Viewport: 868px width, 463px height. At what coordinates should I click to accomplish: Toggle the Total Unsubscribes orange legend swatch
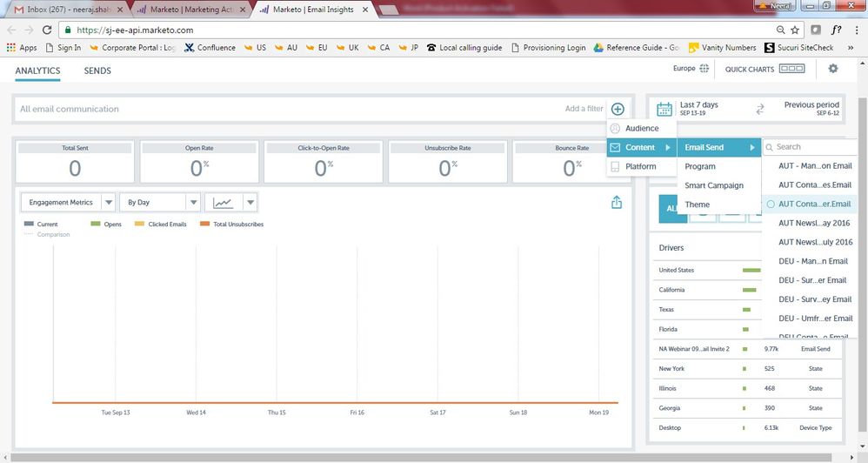click(x=205, y=225)
